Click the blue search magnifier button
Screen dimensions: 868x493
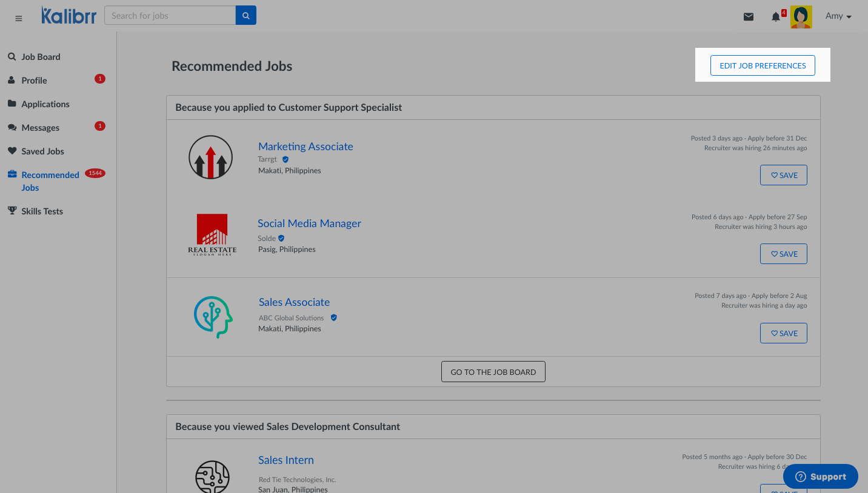(x=245, y=16)
